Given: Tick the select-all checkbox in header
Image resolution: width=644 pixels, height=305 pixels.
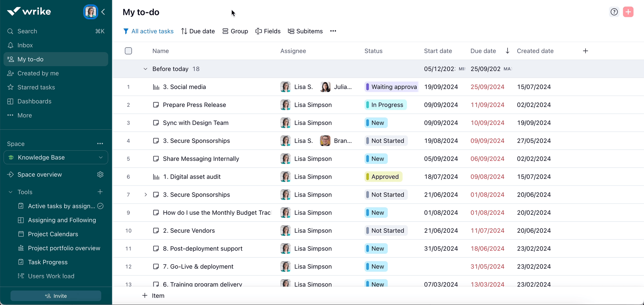Looking at the screenshot, I should pos(128,51).
